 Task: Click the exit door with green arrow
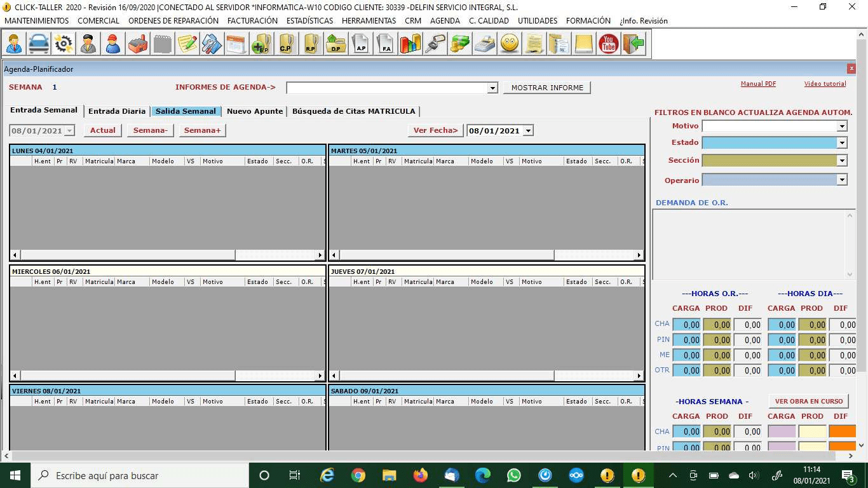633,44
